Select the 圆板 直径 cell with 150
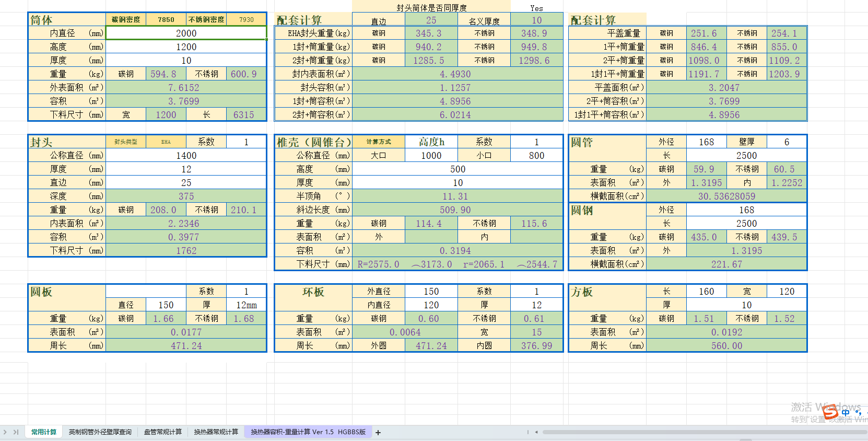The image size is (868, 441). [166, 305]
